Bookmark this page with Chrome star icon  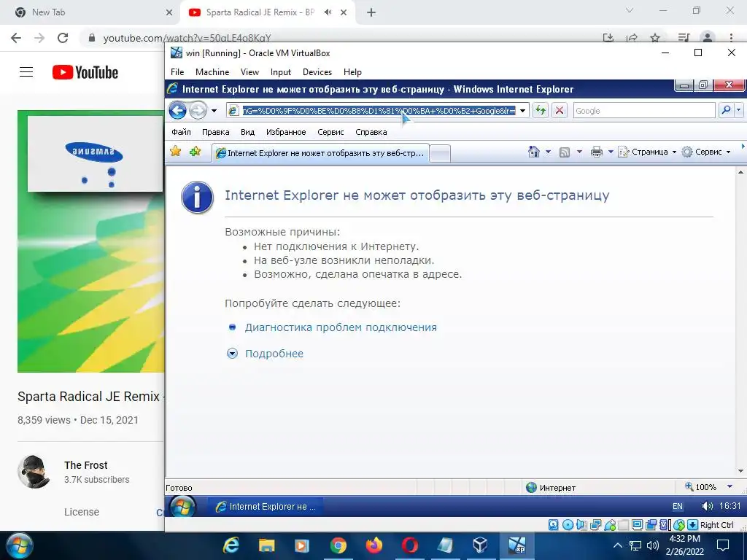tap(656, 38)
